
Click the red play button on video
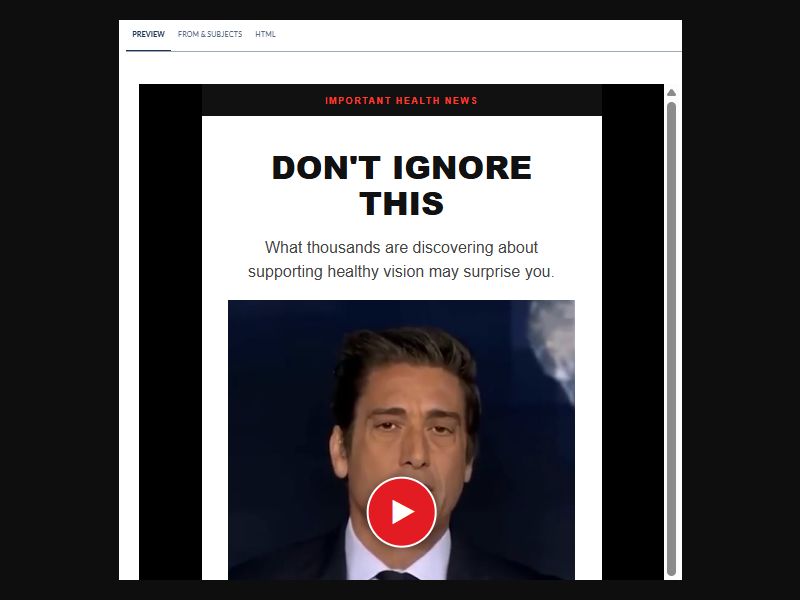[x=402, y=512]
